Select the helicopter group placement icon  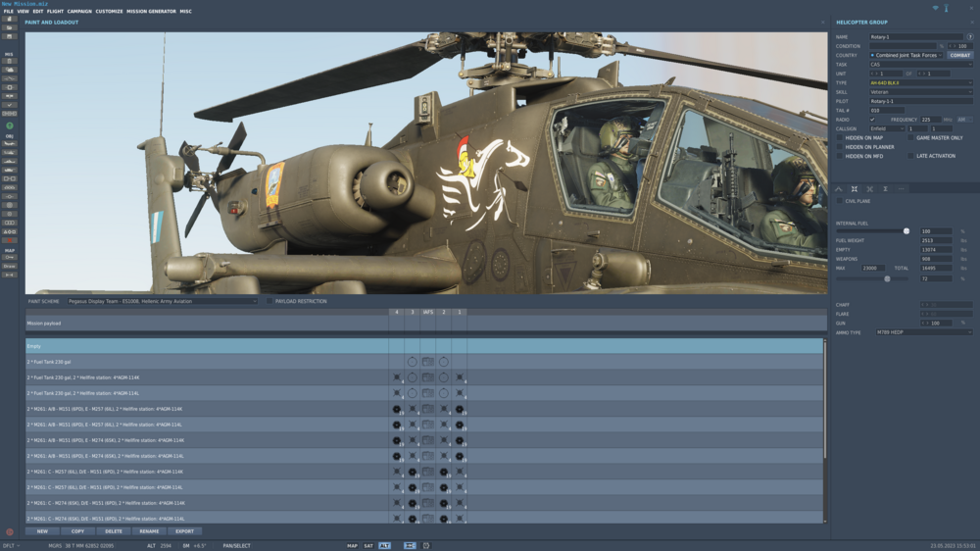click(10, 153)
